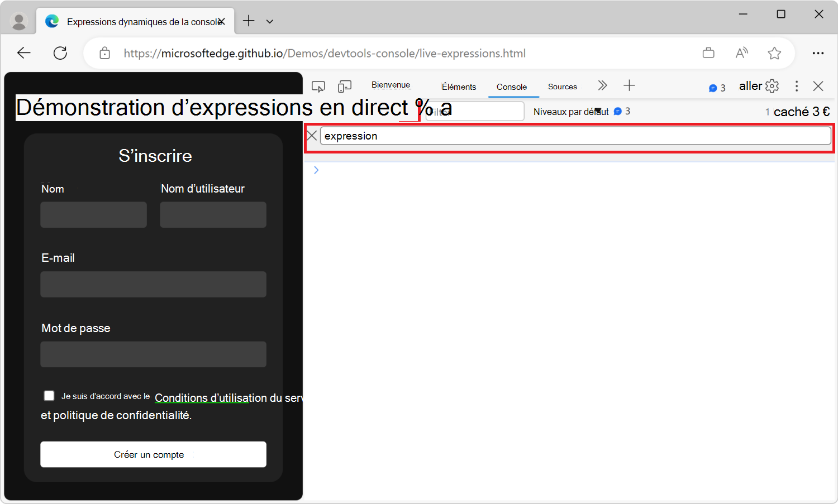Select the inspect element tool

tap(318, 86)
